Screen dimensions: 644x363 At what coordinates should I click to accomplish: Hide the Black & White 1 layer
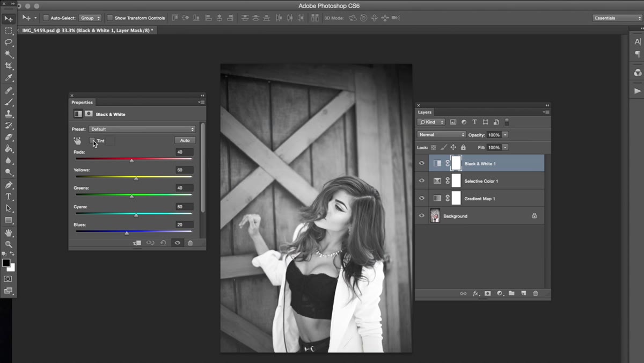[x=422, y=163]
